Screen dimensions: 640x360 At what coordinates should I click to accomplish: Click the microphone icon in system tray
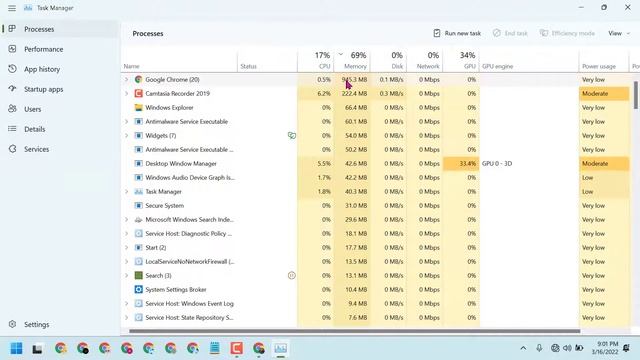(x=539, y=348)
